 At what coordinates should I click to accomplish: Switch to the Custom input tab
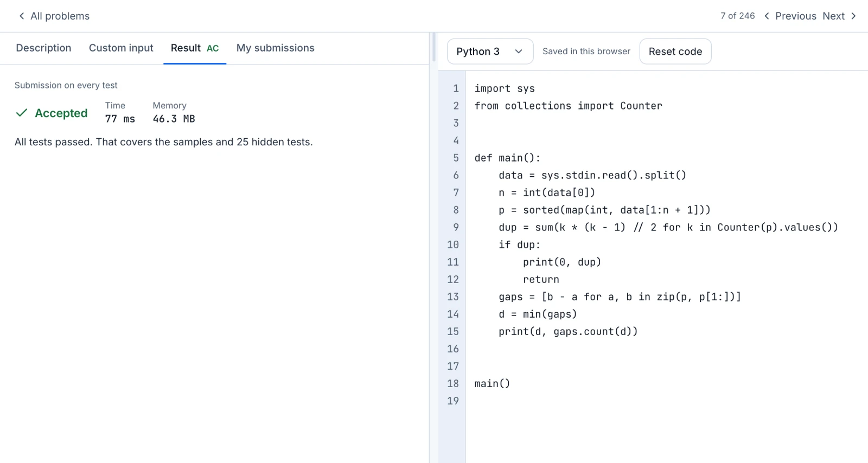pyautogui.click(x=121, y=48)
